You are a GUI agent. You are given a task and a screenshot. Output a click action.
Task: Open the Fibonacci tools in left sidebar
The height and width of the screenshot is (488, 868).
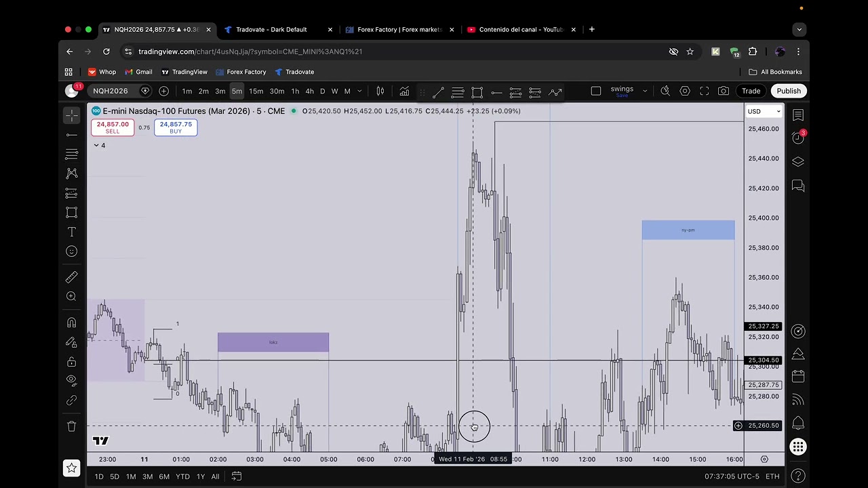[71, 155]
